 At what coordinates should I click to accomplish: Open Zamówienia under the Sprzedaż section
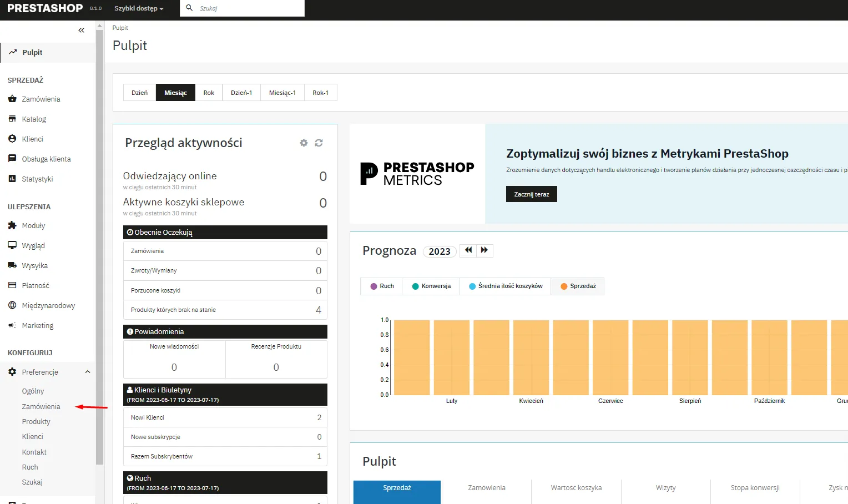(41, 99)
